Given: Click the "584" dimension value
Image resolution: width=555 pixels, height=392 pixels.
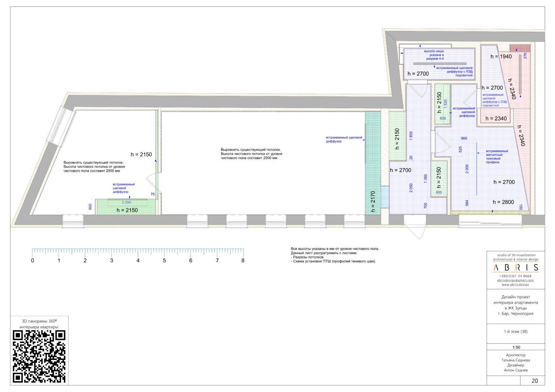Looking at the screenshot, I should pyautogui.click(x=467, y=203).
